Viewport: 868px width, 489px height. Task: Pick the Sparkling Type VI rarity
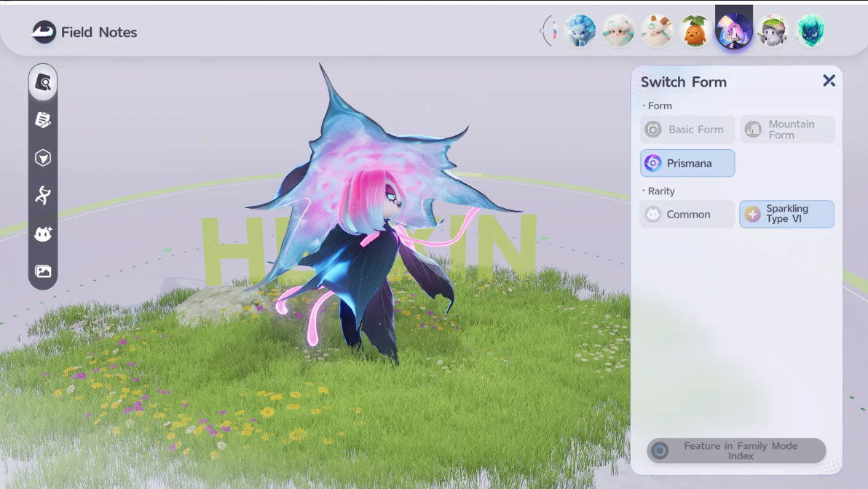click(787, 214)
